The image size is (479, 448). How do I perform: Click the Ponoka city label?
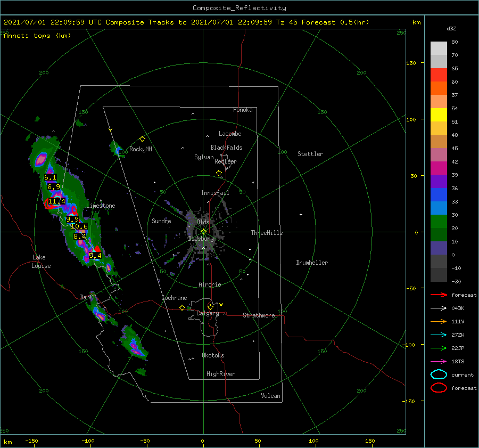243,110
